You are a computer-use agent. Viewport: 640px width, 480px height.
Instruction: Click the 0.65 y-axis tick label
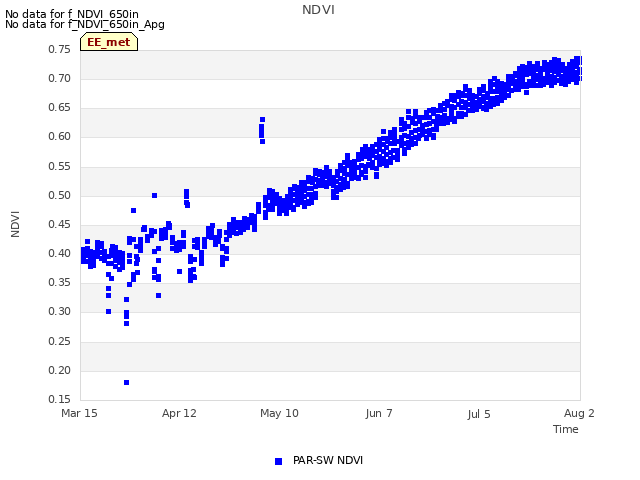(x=59, y=107)
